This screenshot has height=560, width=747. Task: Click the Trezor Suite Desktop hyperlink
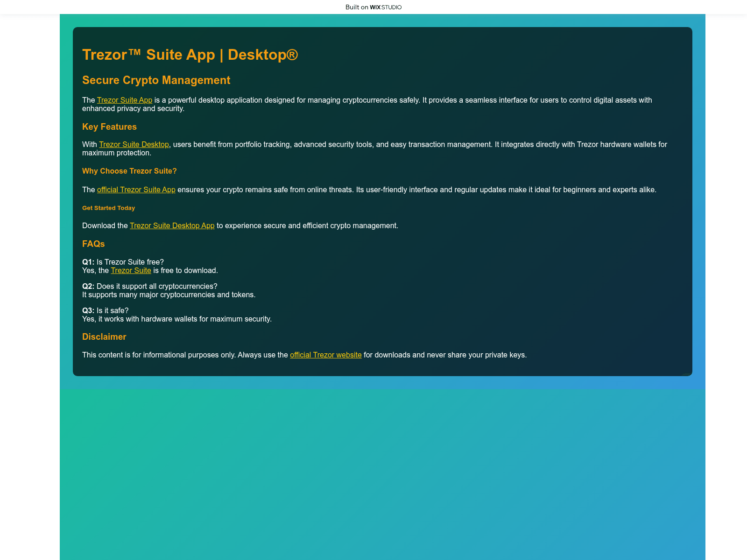point(134,144)
